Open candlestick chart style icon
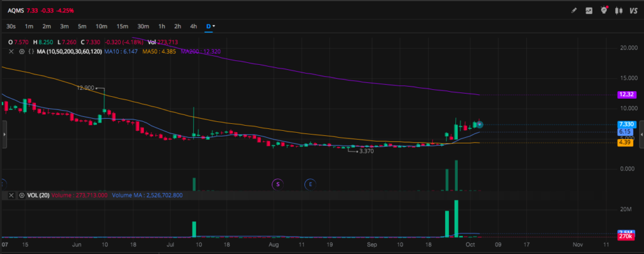Viewport: 644px width, 254px height. (x=619, y=11)
